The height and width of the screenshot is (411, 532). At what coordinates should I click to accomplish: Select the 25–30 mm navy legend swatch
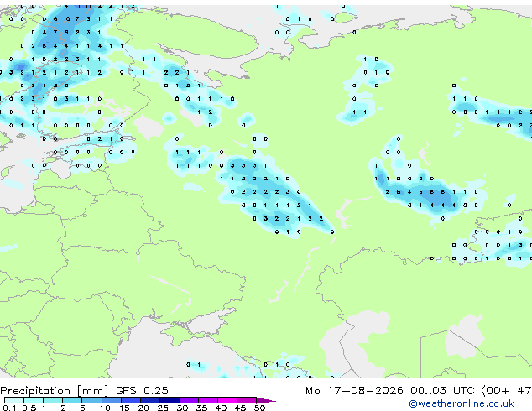click(170, 400)
